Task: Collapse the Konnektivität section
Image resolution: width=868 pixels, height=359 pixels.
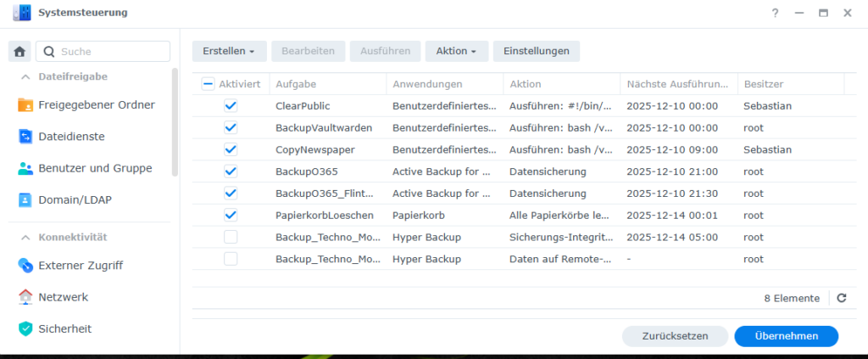Action: pyautogui.click(x=25, y=237)
